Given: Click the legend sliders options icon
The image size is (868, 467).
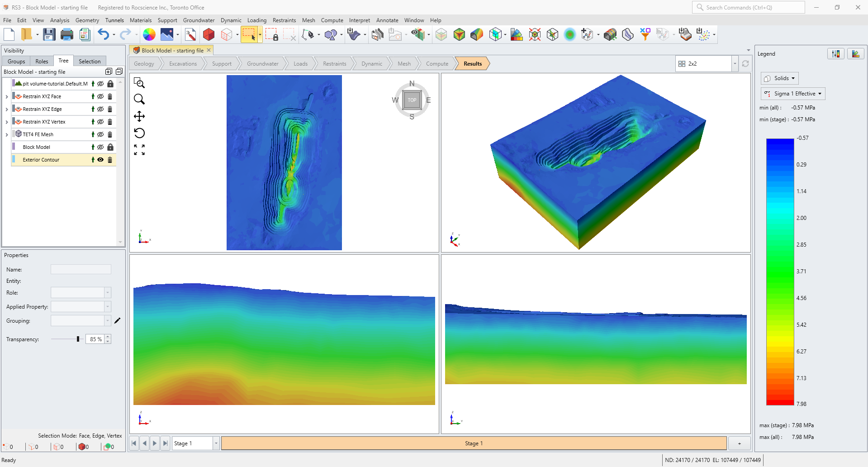Looking at the screenshot, I should [836, 54].
